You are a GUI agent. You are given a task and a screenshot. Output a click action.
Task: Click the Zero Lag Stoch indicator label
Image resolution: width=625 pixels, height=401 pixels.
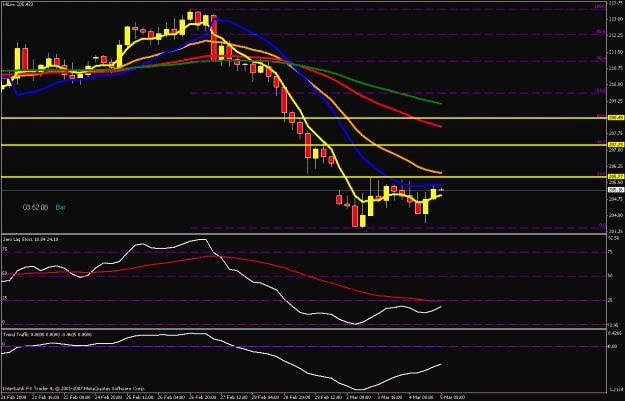click(x=31, y=239)
